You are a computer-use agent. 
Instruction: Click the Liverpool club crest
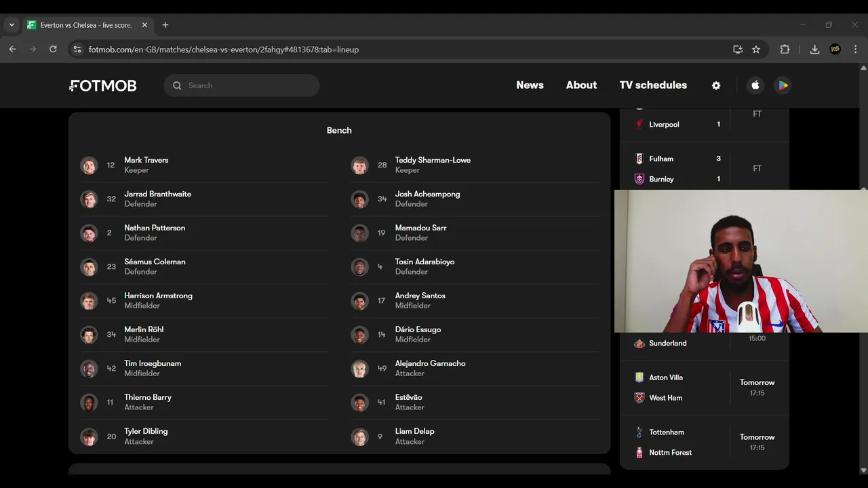point(639,124)
